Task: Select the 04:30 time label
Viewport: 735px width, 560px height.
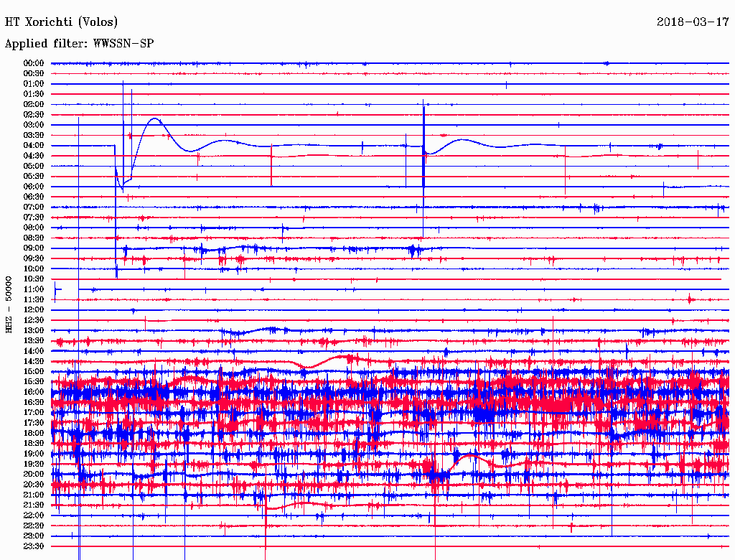Action: tap(34, 156)
